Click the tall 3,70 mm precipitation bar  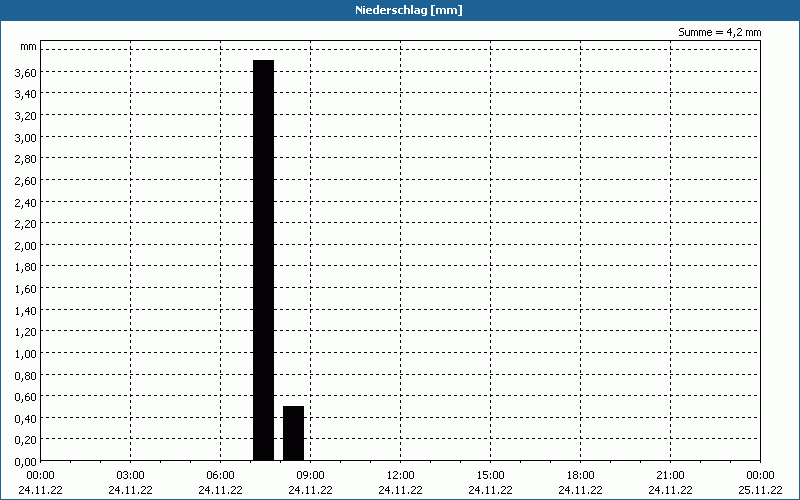[x=263, y=260]
